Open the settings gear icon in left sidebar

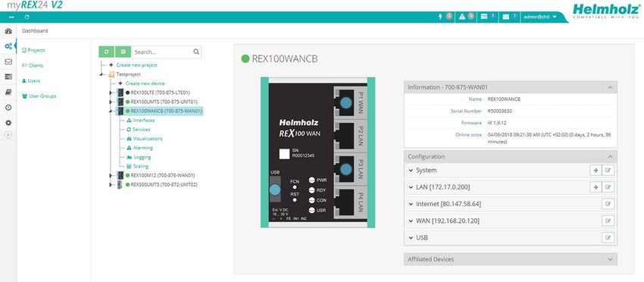8,123
